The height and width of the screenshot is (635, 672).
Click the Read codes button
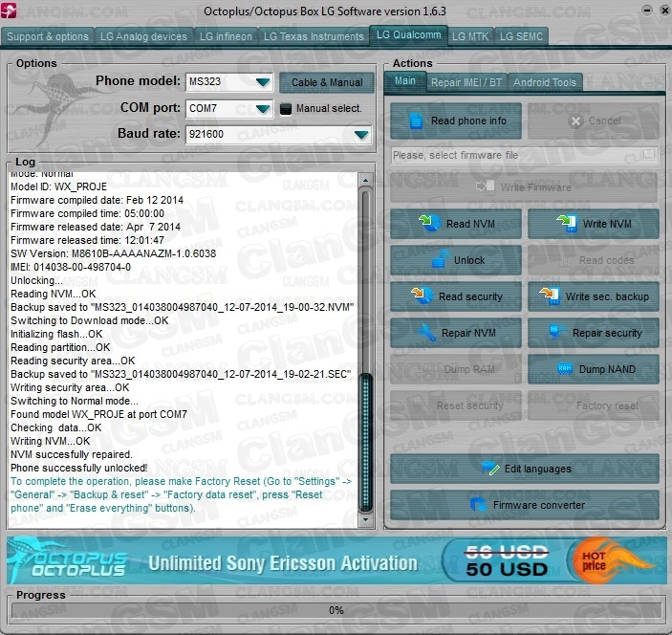tap(594, 260)
